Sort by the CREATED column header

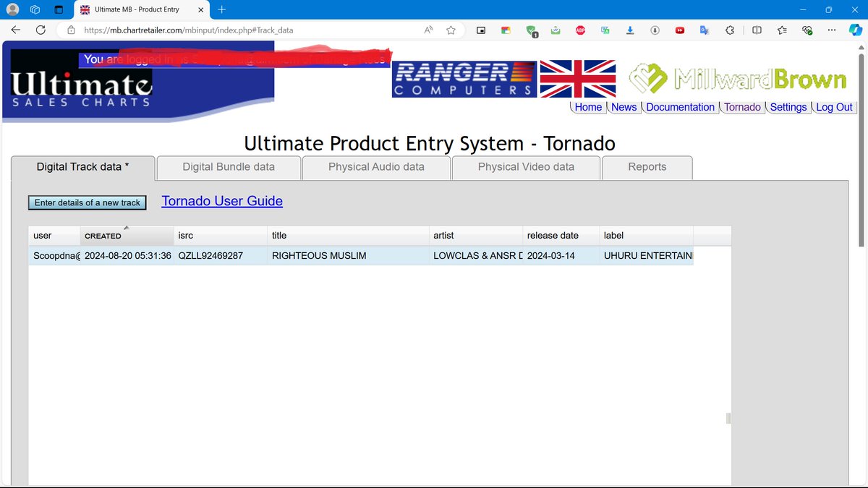127,236
